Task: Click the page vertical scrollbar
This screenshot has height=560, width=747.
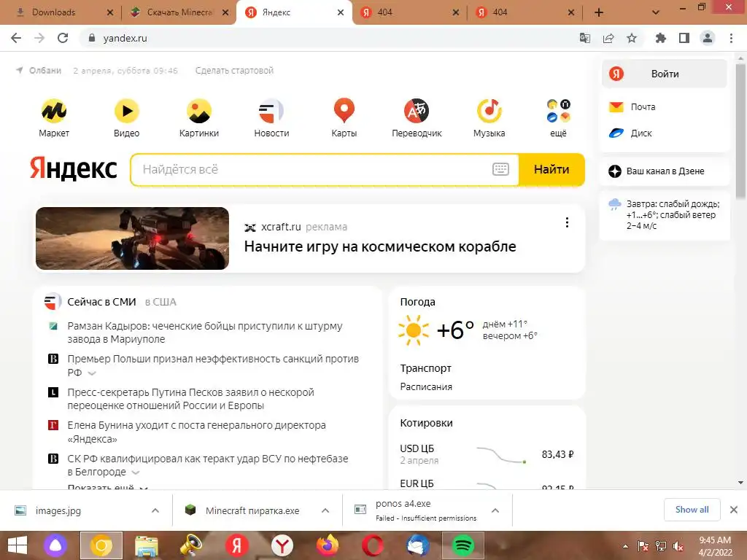Action: click(x=740, y=131)
